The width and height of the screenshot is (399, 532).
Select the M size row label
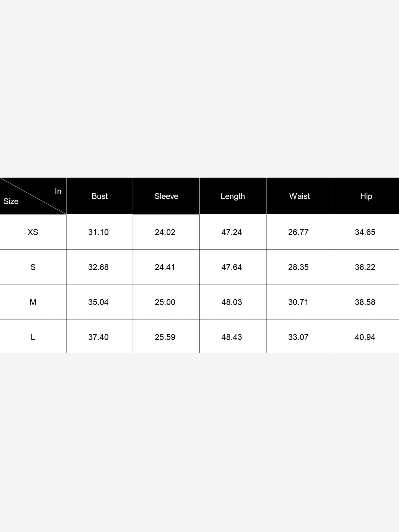[33, 302]
